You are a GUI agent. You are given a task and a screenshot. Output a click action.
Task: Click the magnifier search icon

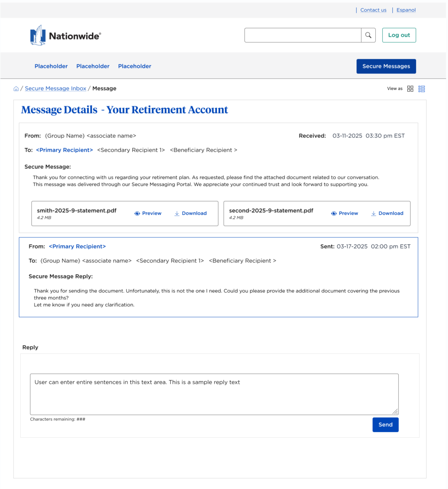point(368,35)
